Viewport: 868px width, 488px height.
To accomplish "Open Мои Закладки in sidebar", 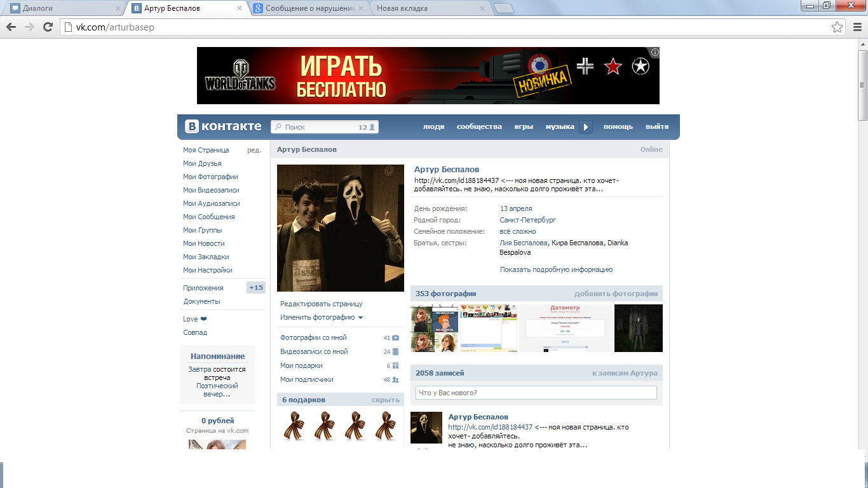I will 206,257.
